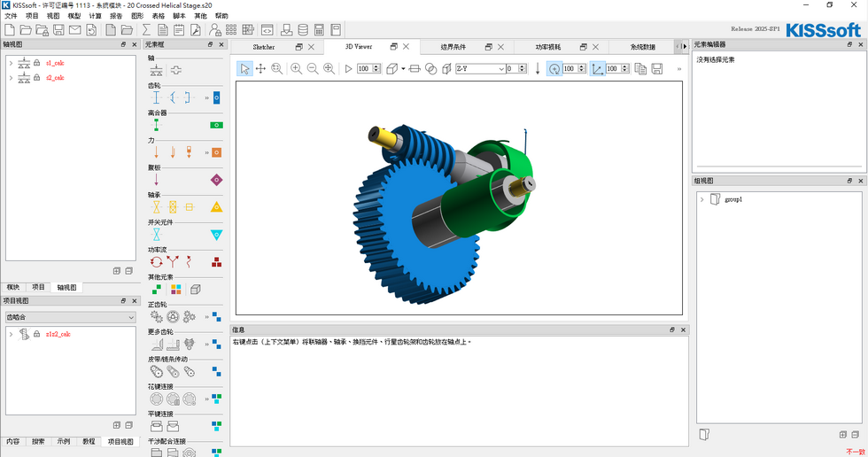Image resolution: width=868 pixels, height=457 pixels.
Task: Switch to the Sketcher tab
Action: click(x=264, y=47)
